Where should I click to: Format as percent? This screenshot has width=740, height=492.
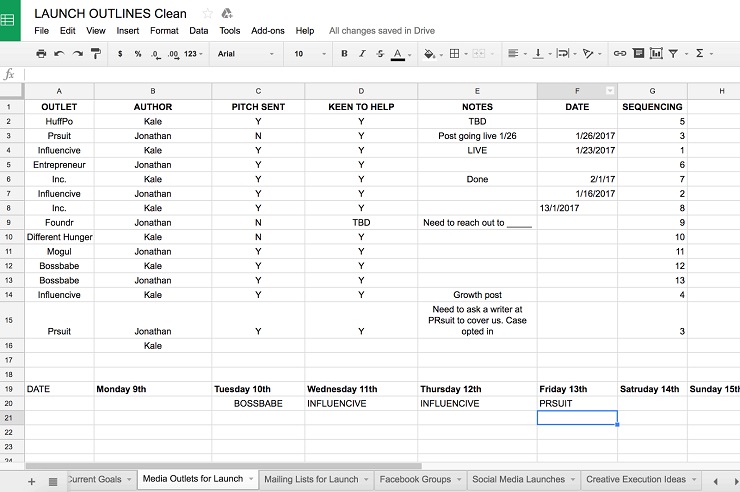point(138,54)
